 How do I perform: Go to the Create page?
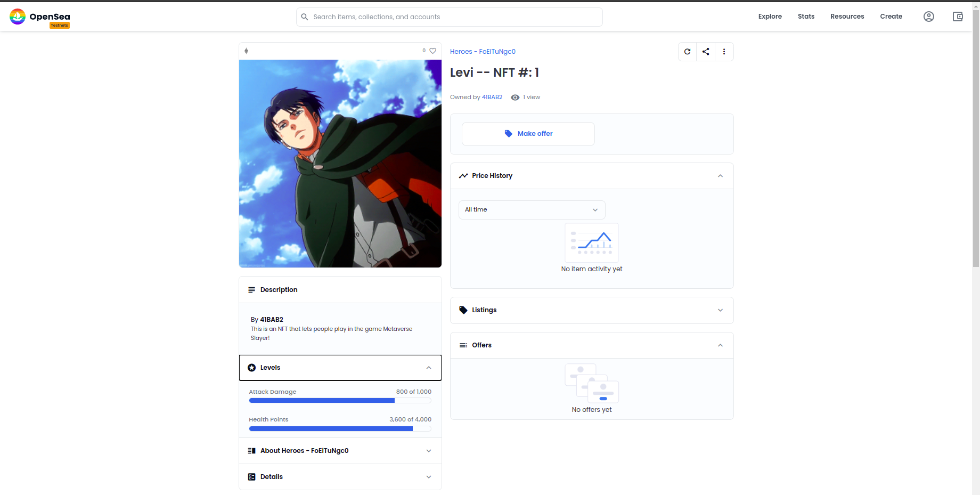[891, 17]
